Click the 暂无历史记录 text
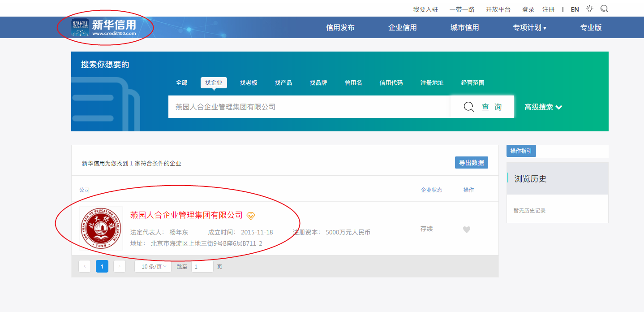The height and width of the screenshot is (312, 644). tap(529, 210)
